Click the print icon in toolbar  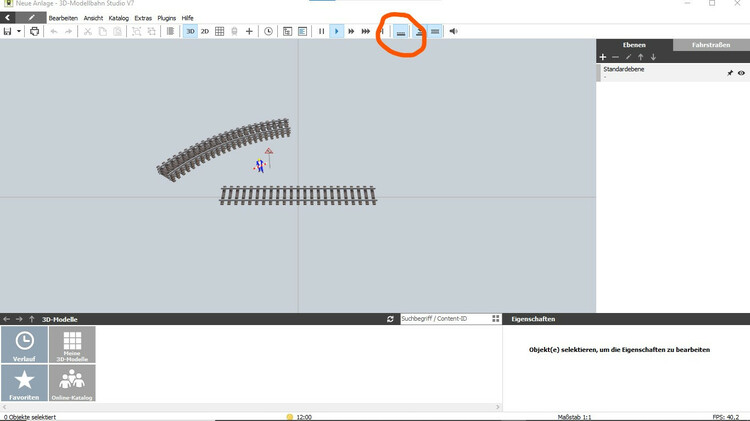click(x=35, y=32)
